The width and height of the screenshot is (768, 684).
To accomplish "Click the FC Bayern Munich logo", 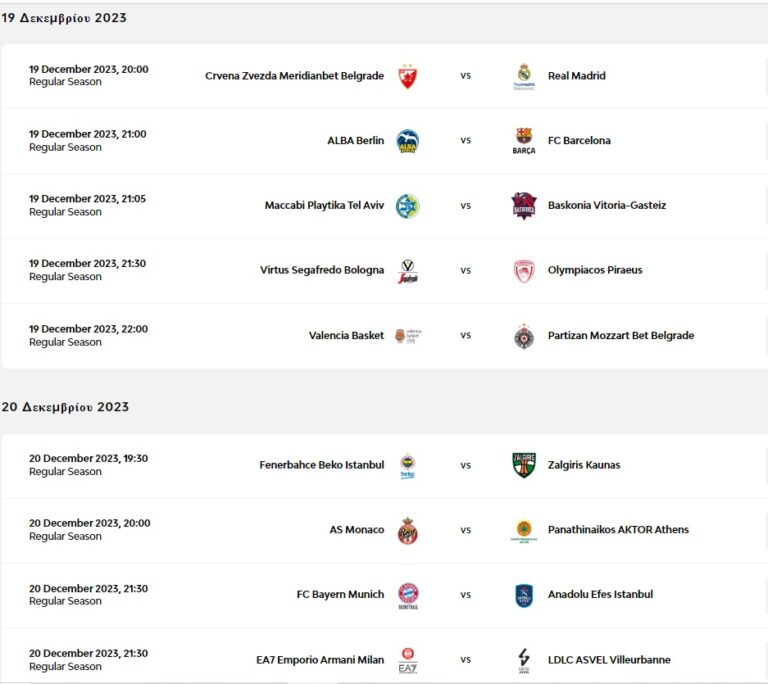I will click(x=407, y=595).
